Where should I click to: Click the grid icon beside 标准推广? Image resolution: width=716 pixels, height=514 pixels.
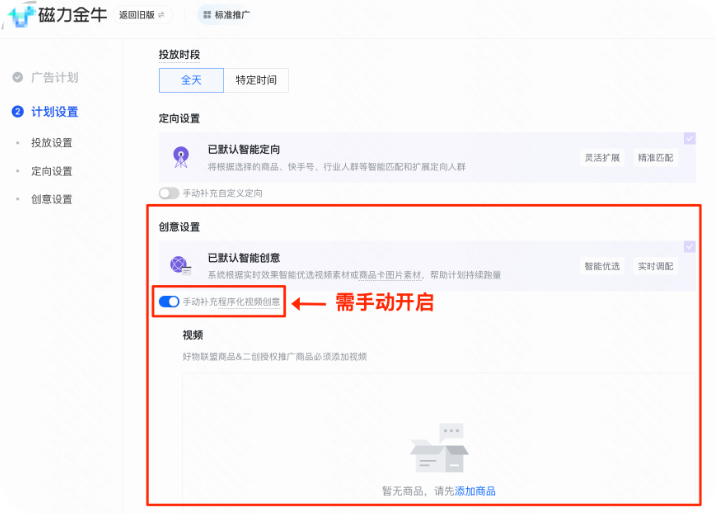click(x=207, y=15)
